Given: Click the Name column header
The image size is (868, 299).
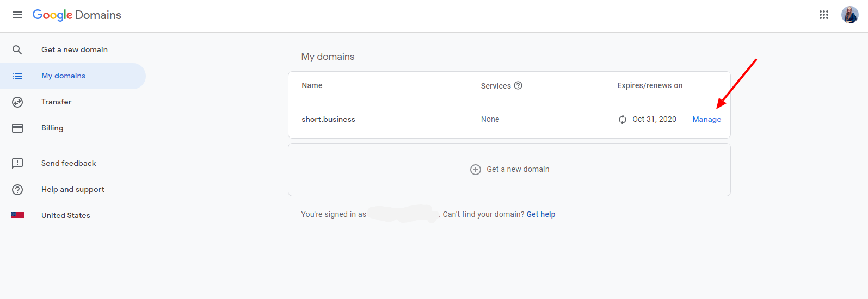Looking at the screenshot, I should tap(312, 85).
